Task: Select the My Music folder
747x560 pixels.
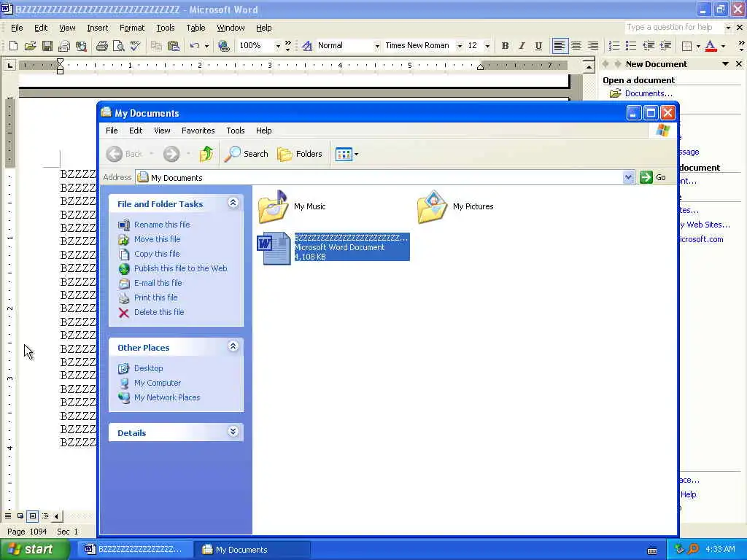Action: pos(292,206)
